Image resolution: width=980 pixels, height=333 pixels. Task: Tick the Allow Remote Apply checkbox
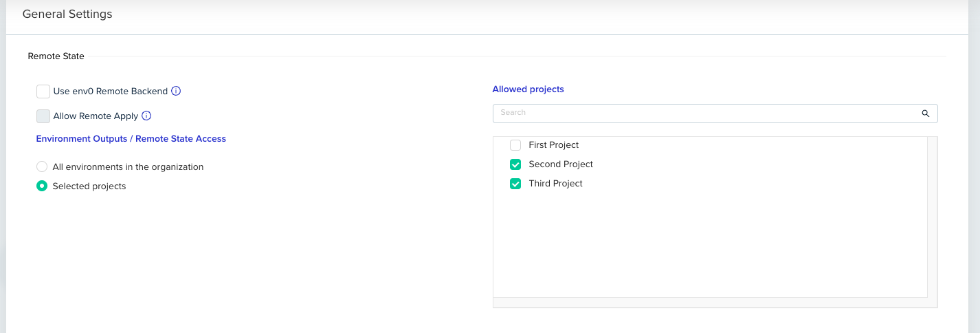[43, 116]
